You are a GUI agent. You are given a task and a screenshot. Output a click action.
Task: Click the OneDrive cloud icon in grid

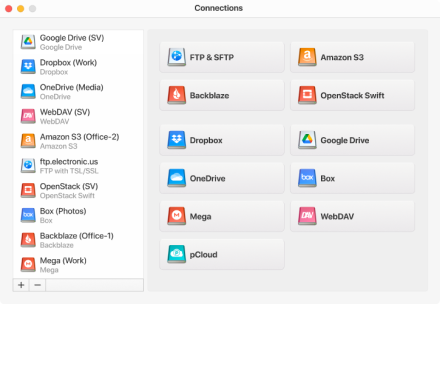(x=176, y=178)
